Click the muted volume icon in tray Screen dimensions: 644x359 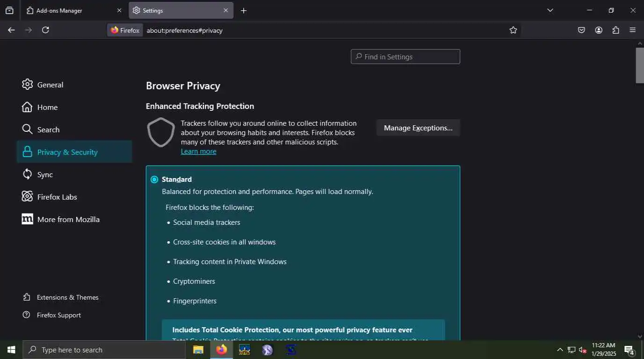pos(583,350)
